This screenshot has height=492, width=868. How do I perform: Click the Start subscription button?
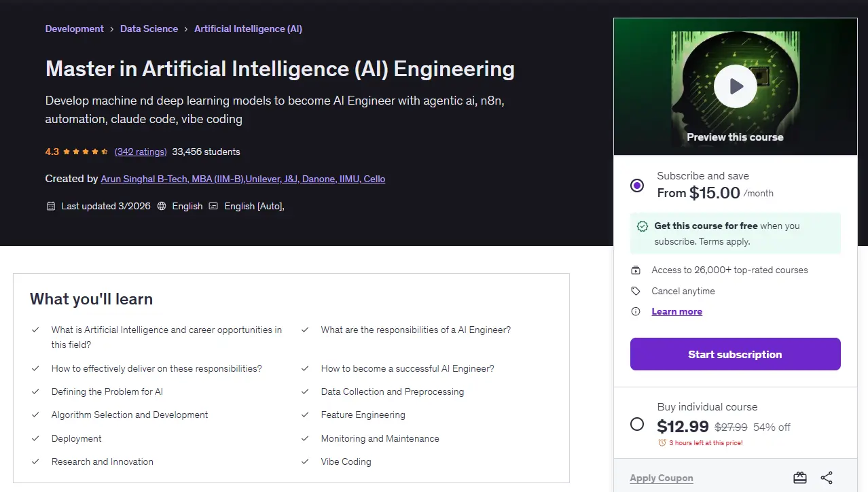735,354
